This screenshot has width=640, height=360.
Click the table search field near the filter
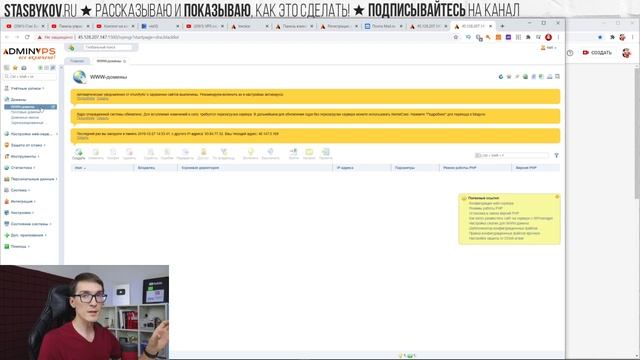(512, 156)
